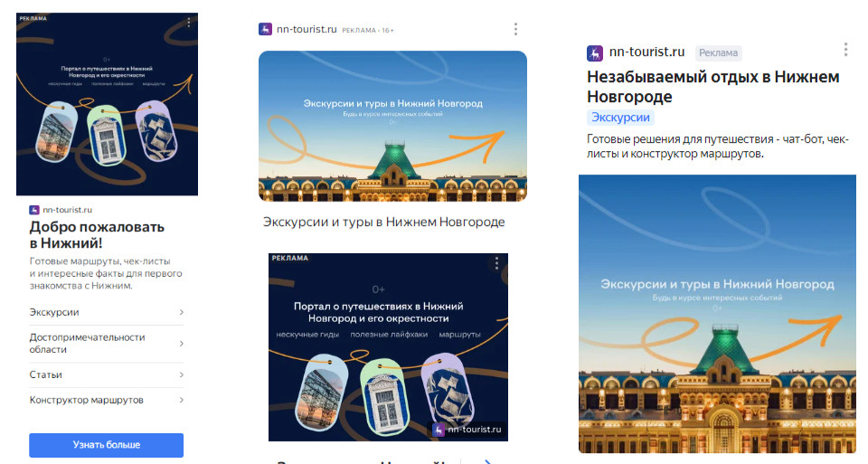Open the Незабываемый отдых в Нижнем Новгороде headline
This screenshot has width=868, height=464.
coord(713,86)
